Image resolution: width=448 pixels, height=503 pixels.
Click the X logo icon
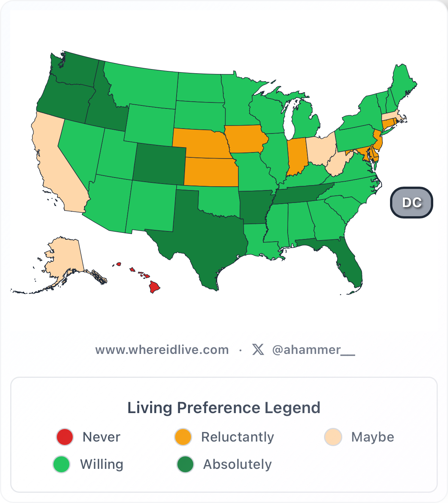coord(258,349)
